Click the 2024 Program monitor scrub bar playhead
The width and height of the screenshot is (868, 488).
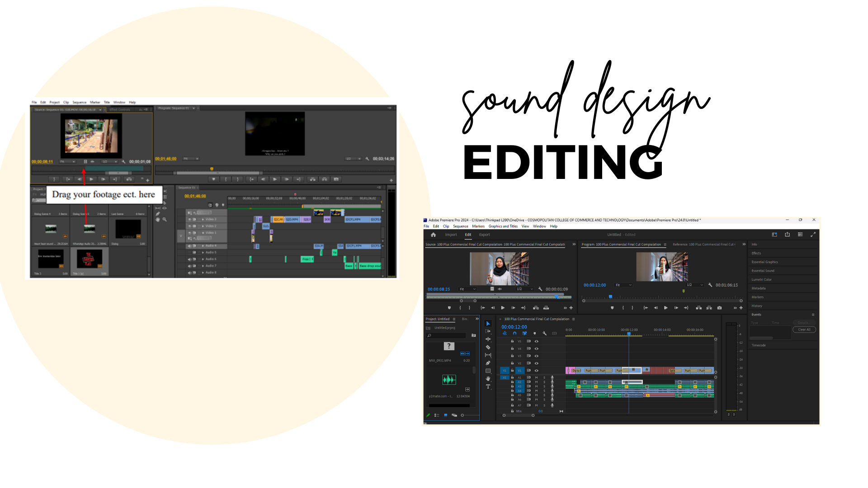610,297
